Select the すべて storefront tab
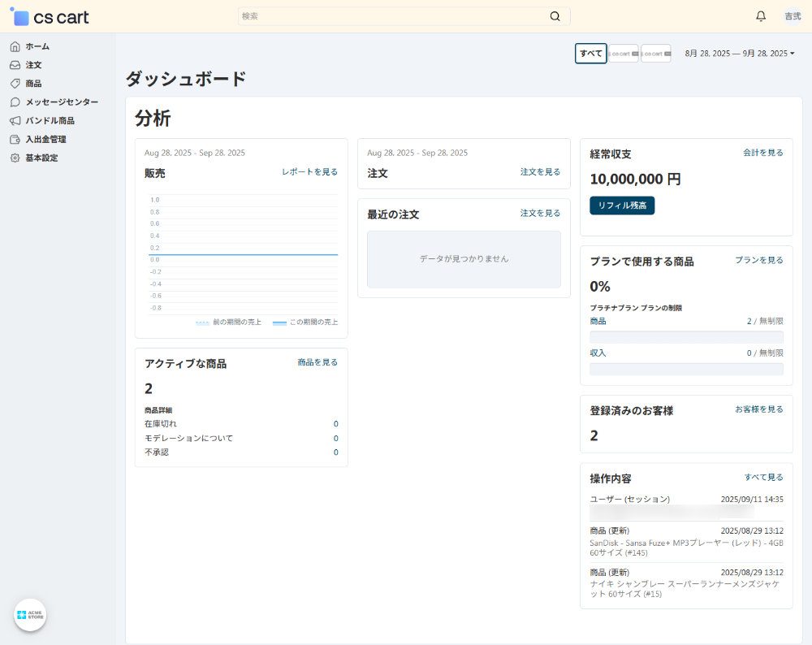The image size is (812, 645). 590,54
